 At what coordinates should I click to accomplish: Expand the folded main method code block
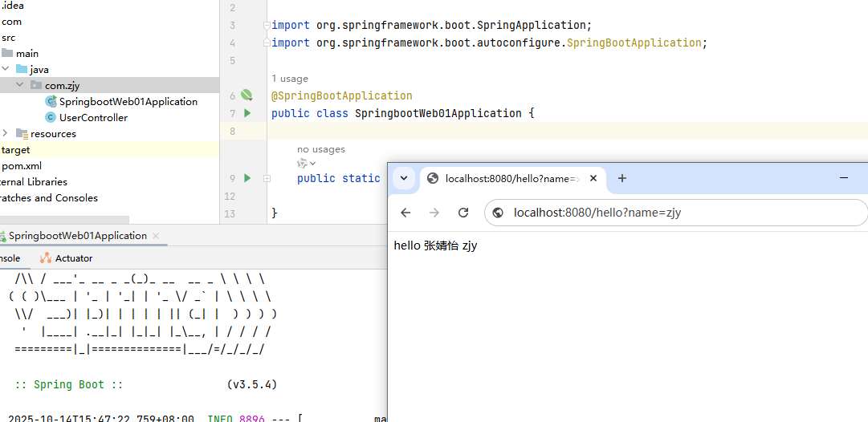click(267, 178)
